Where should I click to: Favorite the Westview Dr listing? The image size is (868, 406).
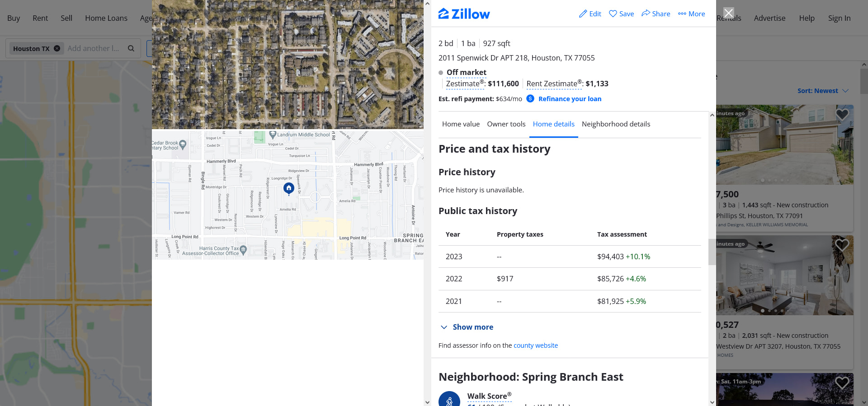point(842,245)
